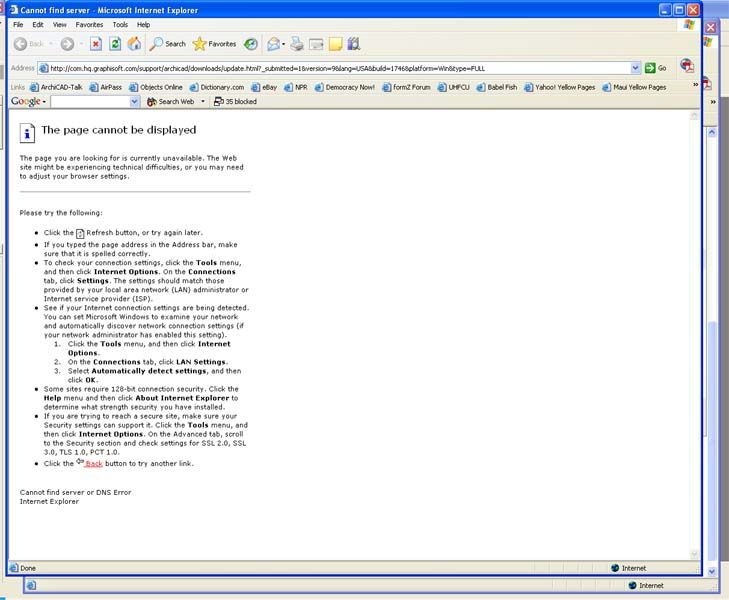The width and height of the screenshot is (729, 600).
Task: Click the Search Web button
Action: 171,101
